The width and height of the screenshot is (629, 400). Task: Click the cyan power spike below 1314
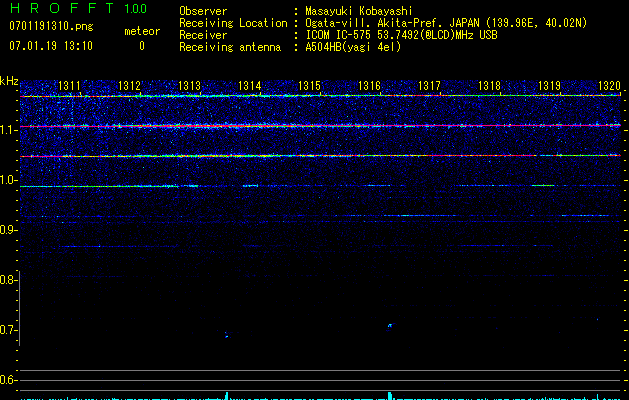(227, 395)
